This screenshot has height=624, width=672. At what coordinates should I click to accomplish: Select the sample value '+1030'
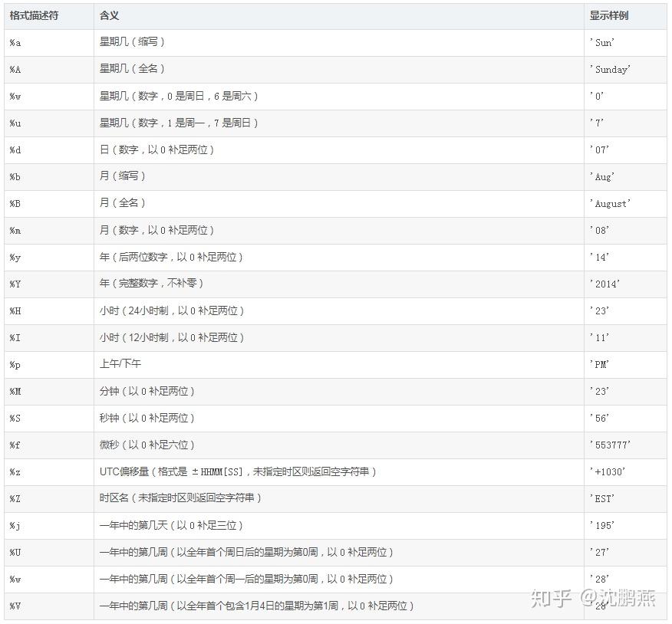pyautogui.click(x=608, y=472)
